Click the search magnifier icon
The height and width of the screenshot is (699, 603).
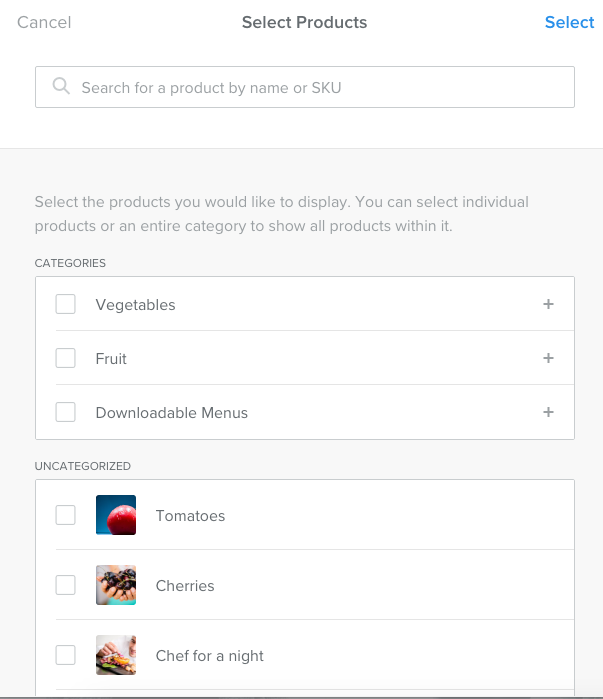62,87
